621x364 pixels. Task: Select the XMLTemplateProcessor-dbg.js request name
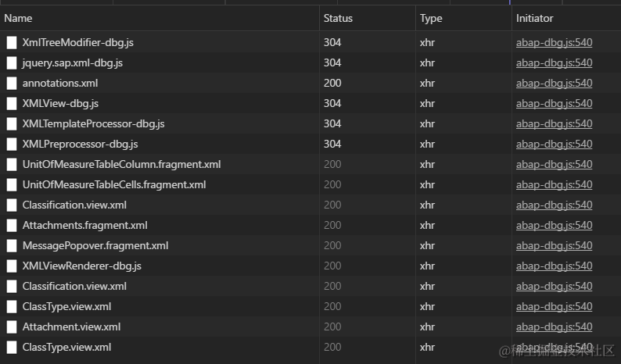(x=93, y=124)
